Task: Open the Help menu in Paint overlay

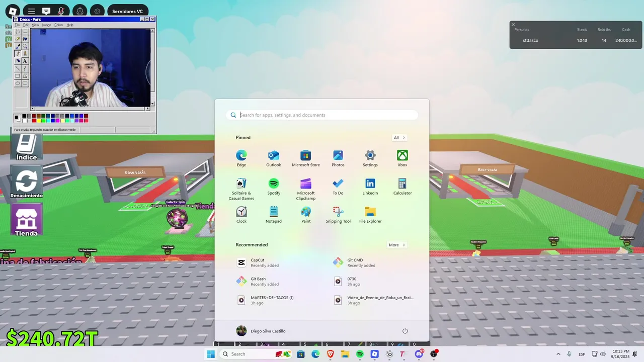Action: [x=70, y=25]
